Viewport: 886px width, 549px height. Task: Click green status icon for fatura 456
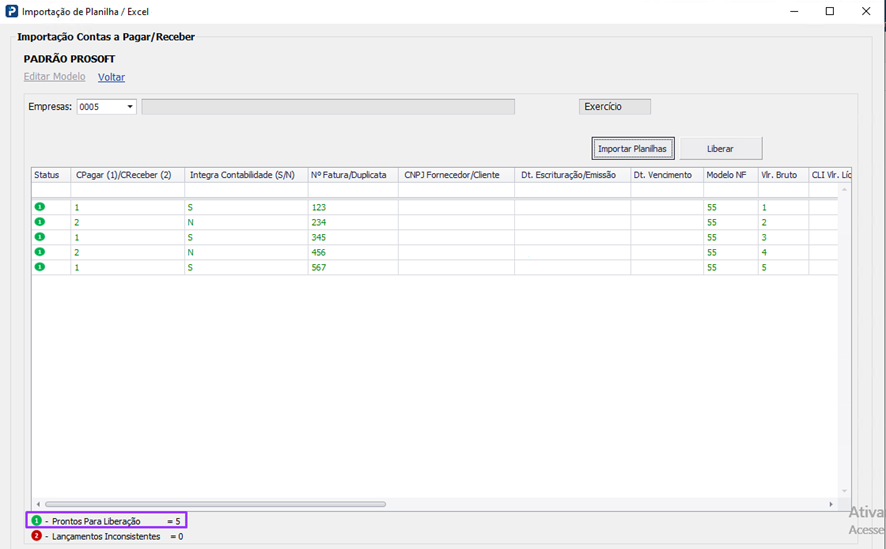(40, 252)
